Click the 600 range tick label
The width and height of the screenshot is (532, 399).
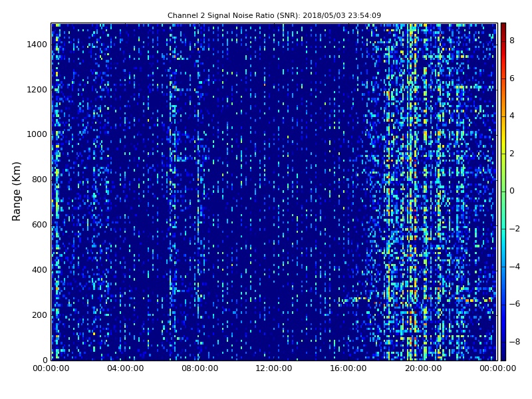(x=39, y=225)
